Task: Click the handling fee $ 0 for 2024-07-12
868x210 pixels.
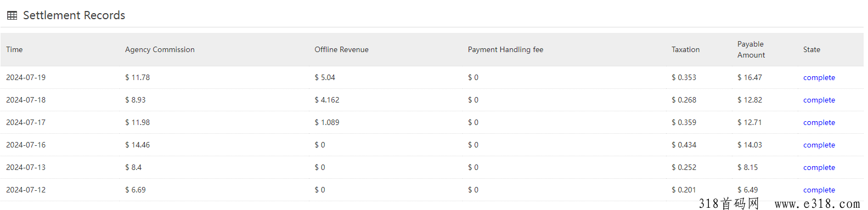Action: pyautogui.click(x=473, y=190)
